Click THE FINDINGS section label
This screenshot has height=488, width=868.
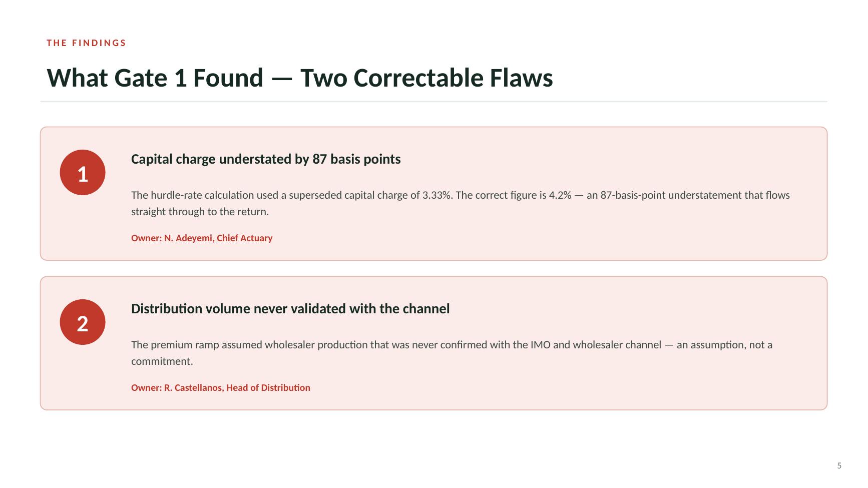[x=87, y=43]
